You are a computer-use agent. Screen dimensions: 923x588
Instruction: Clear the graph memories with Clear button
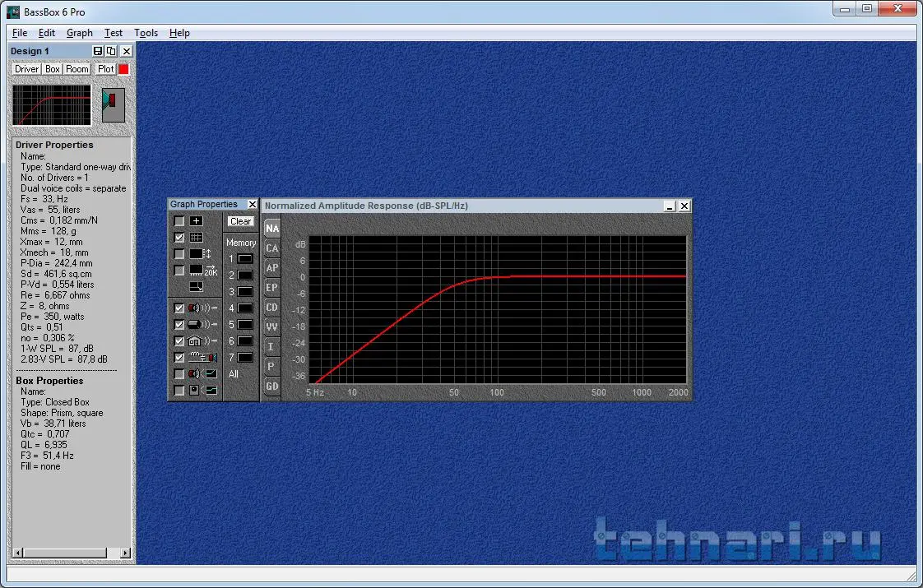pyautogui.click(x=241, y=221)
